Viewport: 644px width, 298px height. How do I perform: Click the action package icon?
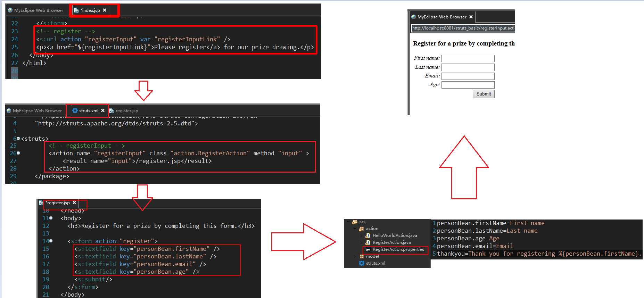[361, 229]
